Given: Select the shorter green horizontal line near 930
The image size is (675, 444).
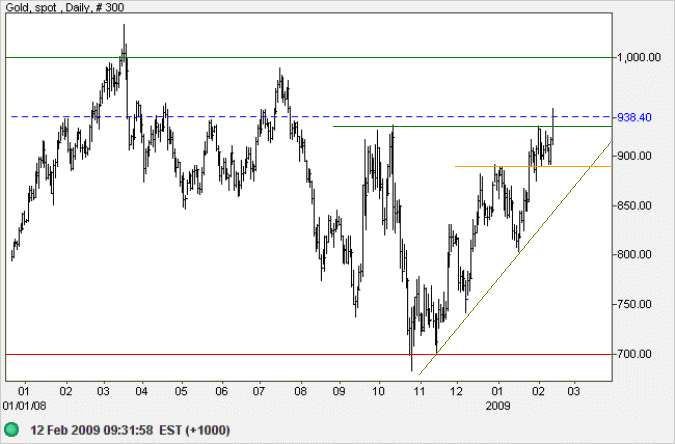Looking at the screenshot, I should tap(472, 126).
